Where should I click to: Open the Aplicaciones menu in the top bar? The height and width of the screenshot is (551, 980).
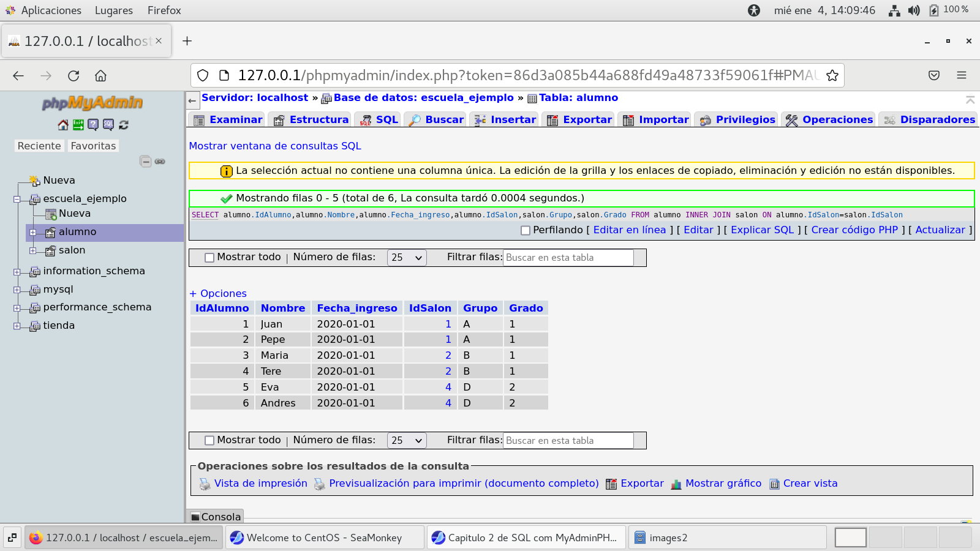click(51, 10)
